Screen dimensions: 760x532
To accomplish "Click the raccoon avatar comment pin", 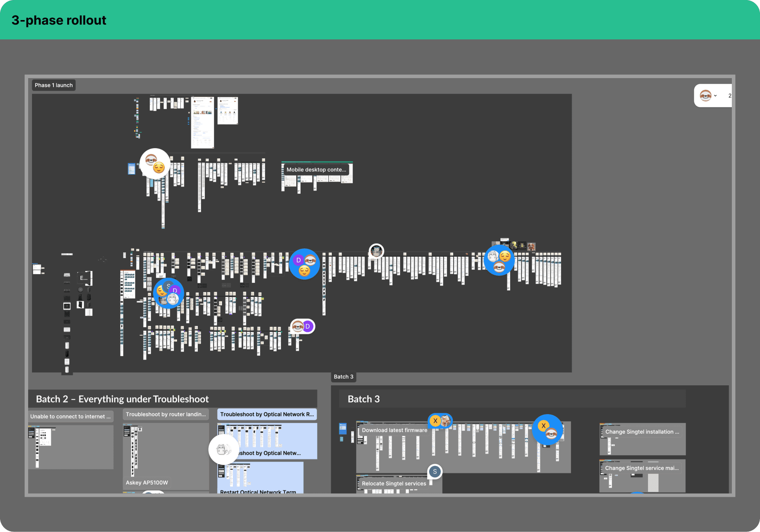I will point(376,251).
